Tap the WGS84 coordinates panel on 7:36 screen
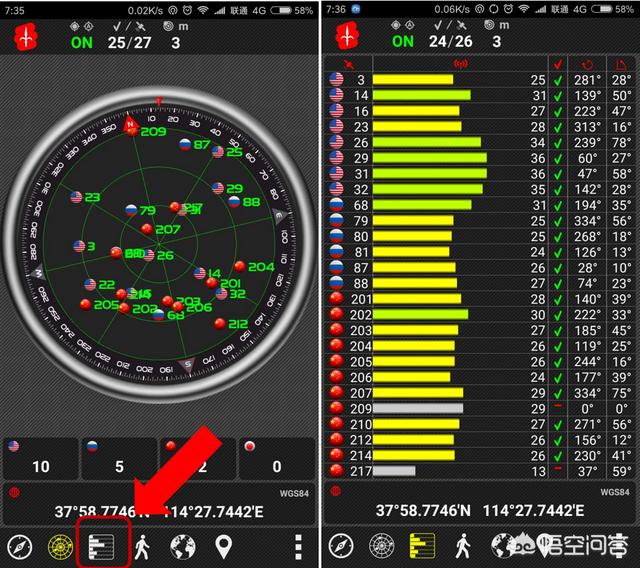The image size is (640, 568). tap(480, 503)
